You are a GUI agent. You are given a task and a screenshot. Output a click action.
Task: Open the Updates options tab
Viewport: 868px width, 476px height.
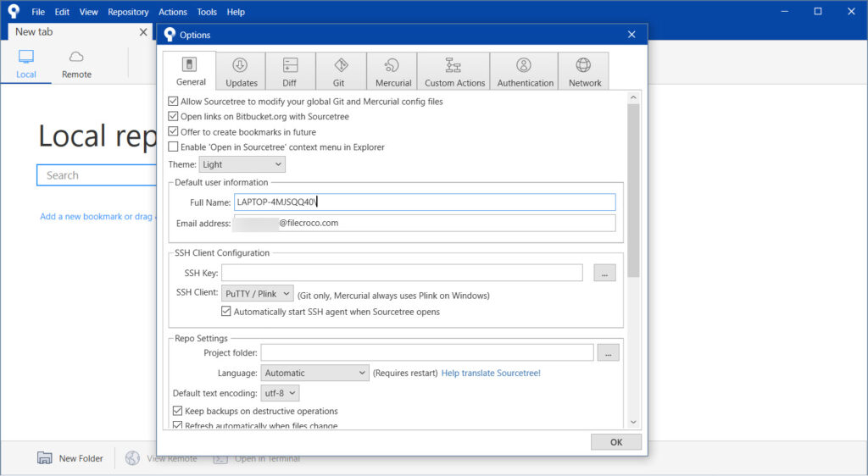coord(241,71)
